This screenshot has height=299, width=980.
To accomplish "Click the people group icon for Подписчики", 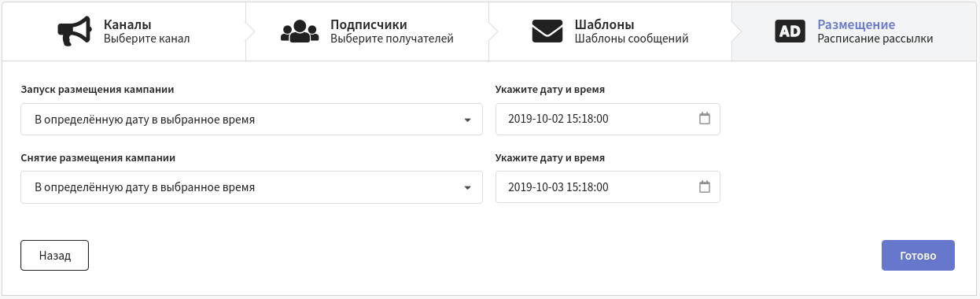I will [300, 31].
